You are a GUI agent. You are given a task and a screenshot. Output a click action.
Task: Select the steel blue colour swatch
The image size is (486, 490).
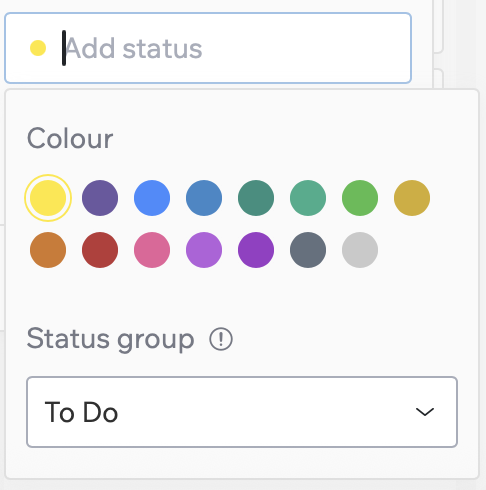pos(204,198)
